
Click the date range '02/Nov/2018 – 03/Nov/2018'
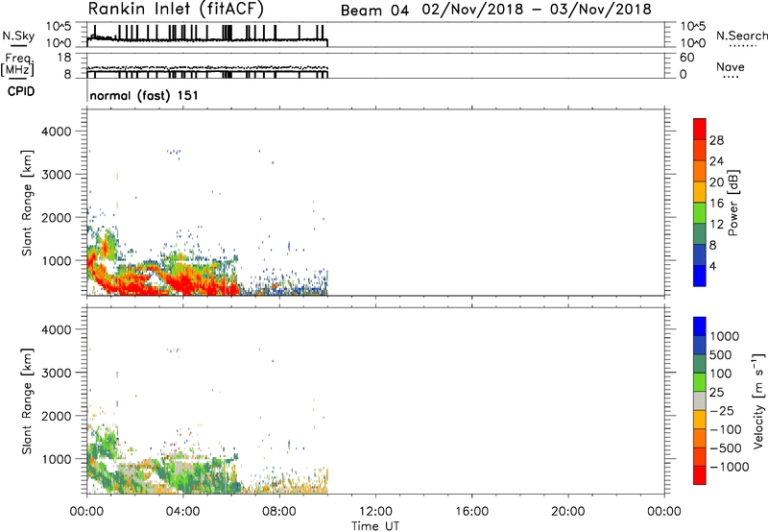pos(537,10)
